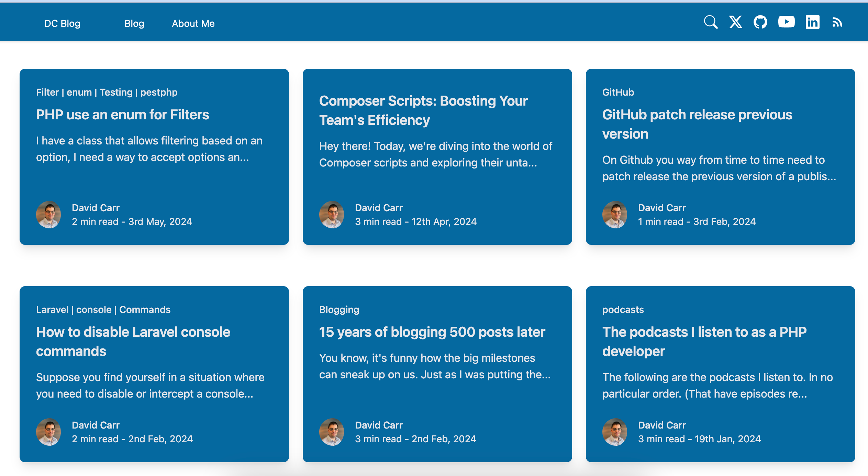The width and height of the screenshot is (868, 476).
Task: Visit the LinkedIn profile icon
Action: click(x=812, y=22)
